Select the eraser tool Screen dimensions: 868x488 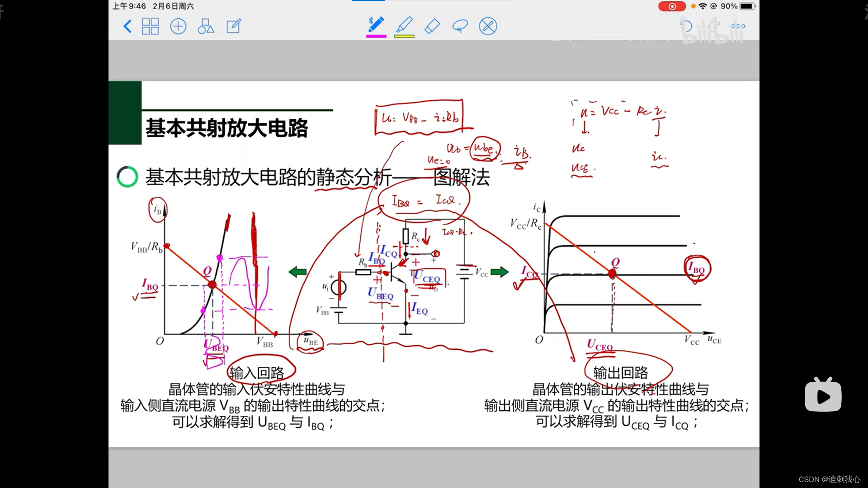coord(432,26)
